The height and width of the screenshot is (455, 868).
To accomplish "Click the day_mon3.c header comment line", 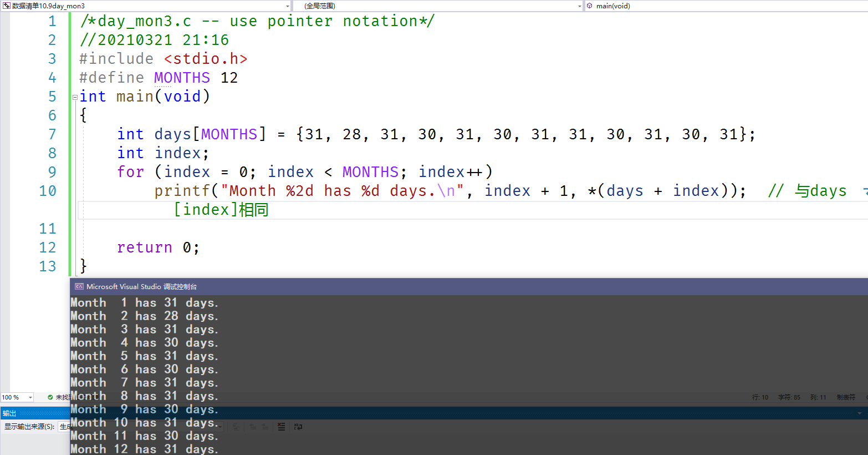I will 257,21.
